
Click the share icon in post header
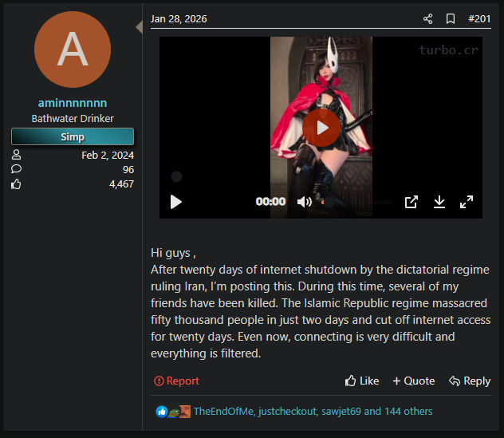[x=427, y=18]
